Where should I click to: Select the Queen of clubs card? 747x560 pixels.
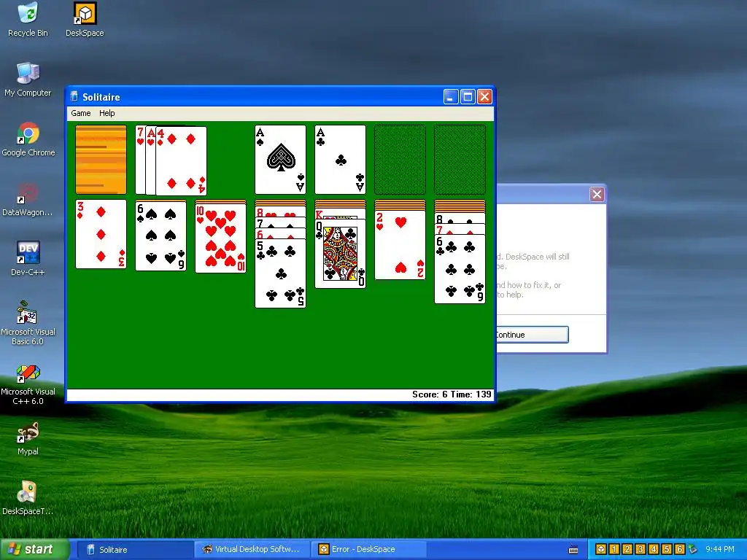click(x=340, y=253)
